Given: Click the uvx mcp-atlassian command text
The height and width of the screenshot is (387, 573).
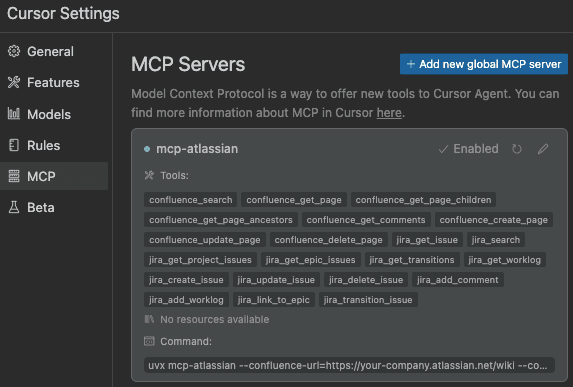Looking at the screenshot, I should tap(349, 365).
